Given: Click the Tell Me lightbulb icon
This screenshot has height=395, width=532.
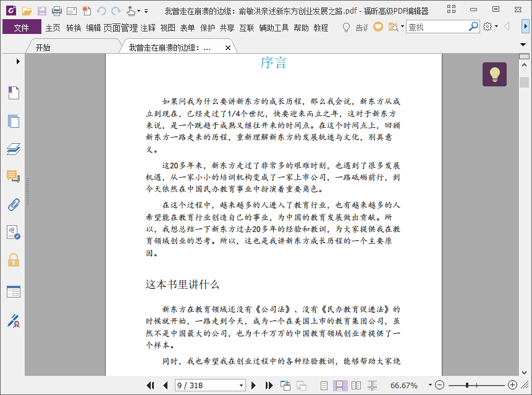Looking at the screenshot, I should tap(346, 27).
